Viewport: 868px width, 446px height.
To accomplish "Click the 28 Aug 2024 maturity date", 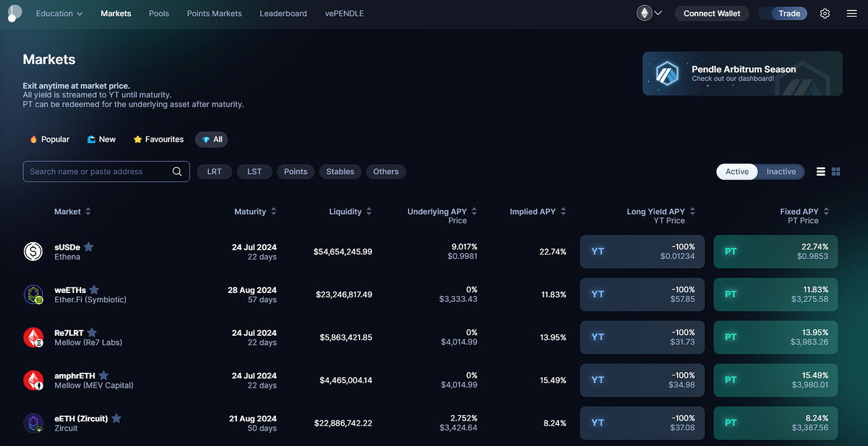I will click(x=252, y=290).
